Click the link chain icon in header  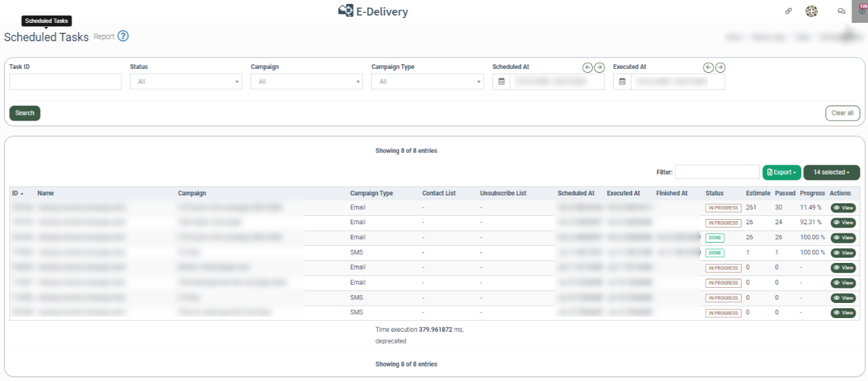[x=788, y=11]
